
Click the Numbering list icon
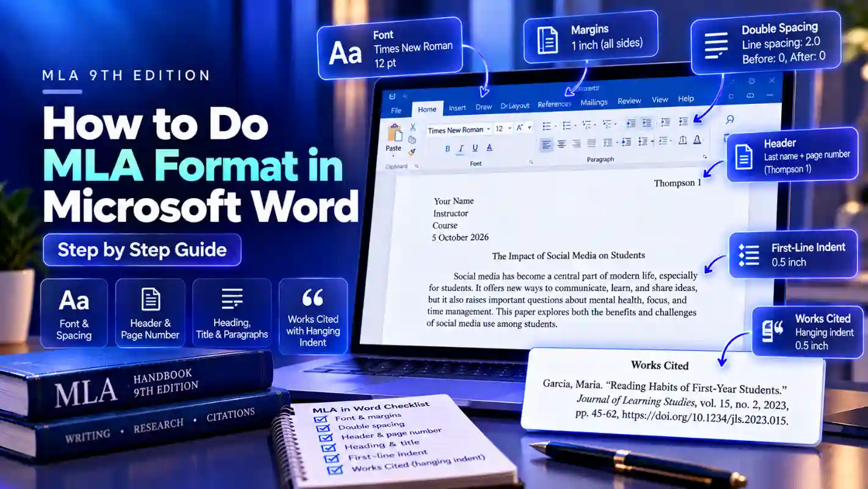(567, 126)
